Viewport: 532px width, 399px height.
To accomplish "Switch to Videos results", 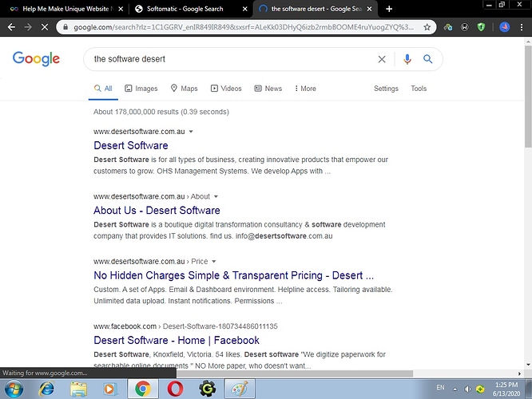I will (x=226, y=89).
